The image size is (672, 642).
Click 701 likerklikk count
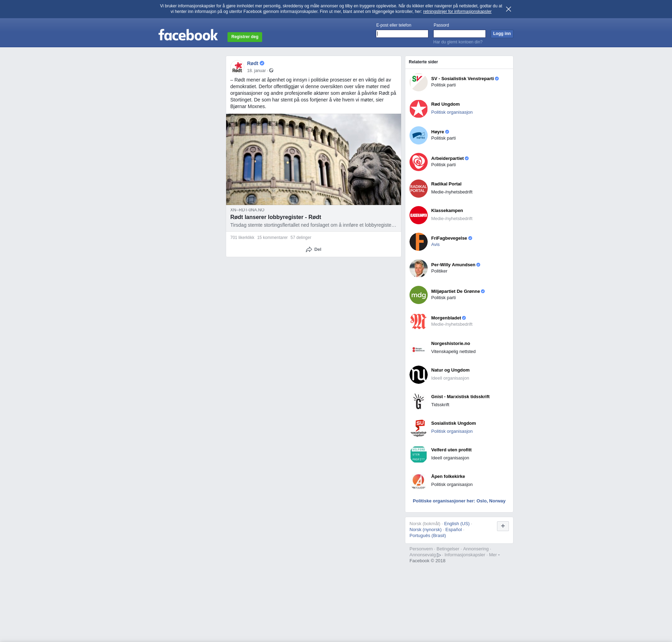(x=242, y=238)
